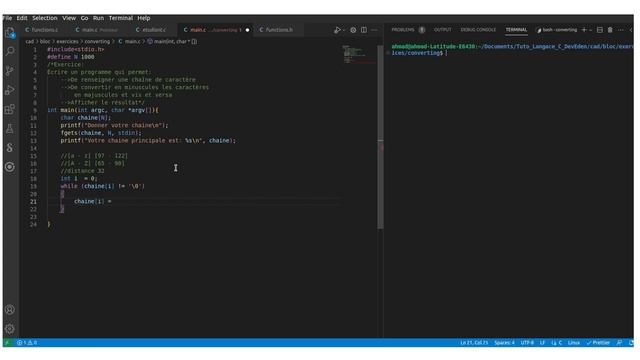Click the unsaved dot on main.c tab
The width and height of the screenshot is (640, 360).
click(247, 30)
